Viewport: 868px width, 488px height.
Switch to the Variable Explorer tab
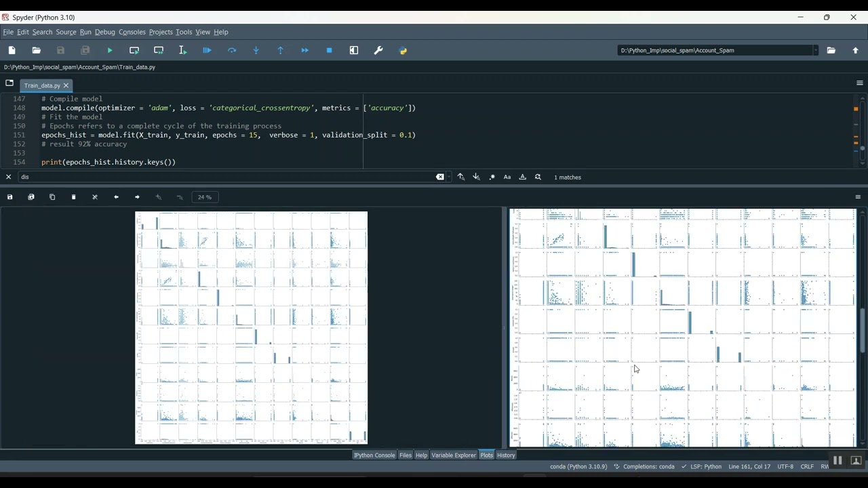454,455
